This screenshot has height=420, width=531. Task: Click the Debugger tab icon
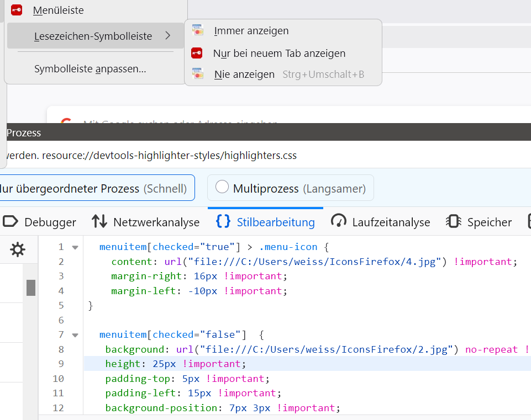(10, 222)
